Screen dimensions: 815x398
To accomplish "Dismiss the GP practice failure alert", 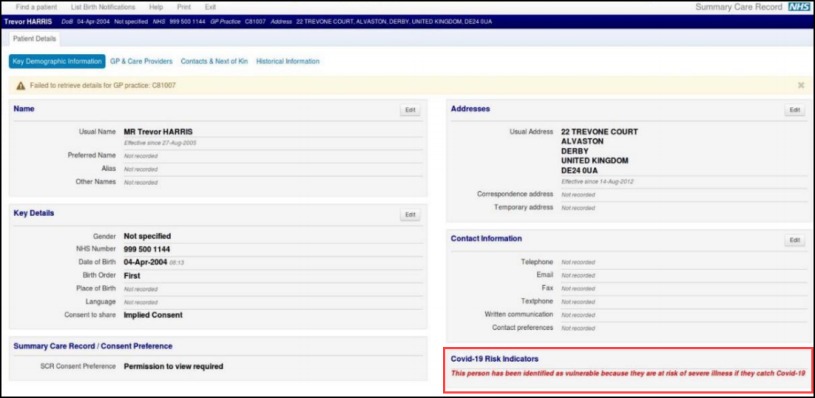I will tap(801, 85).
